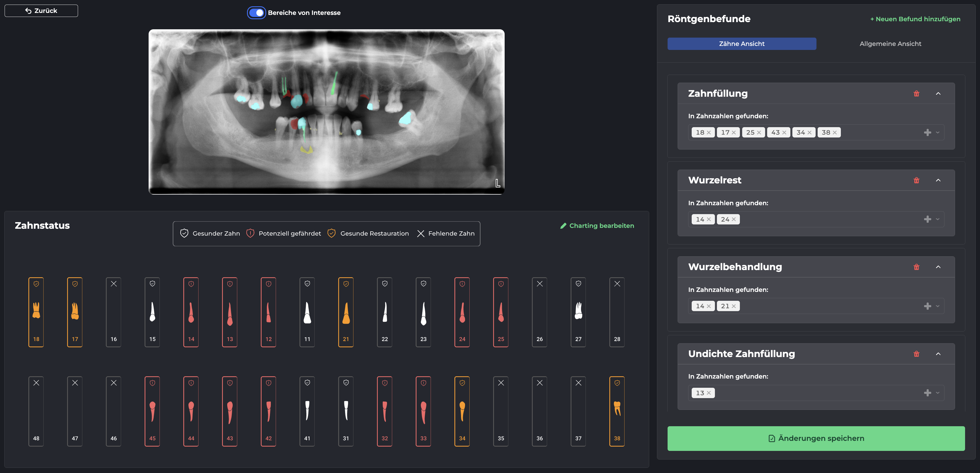
Task: Select tooth 27 in the tooth chart
Action: click(578, 312)
